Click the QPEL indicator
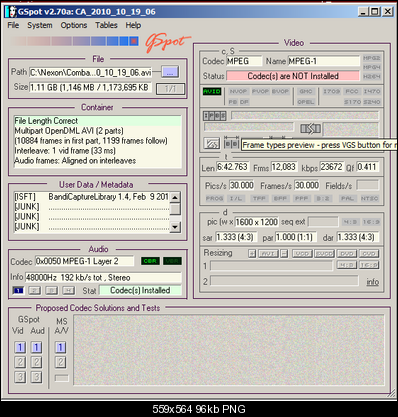 [306, 102]
